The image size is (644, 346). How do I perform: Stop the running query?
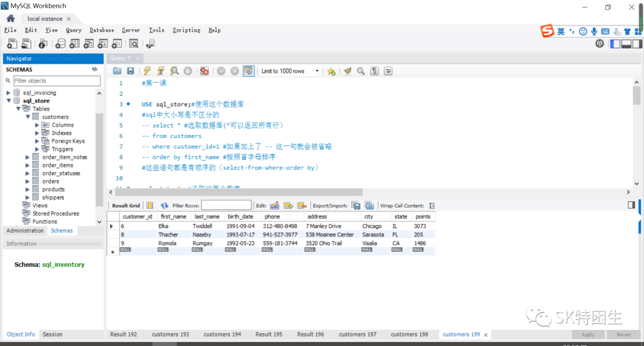(x=188, y=71)
